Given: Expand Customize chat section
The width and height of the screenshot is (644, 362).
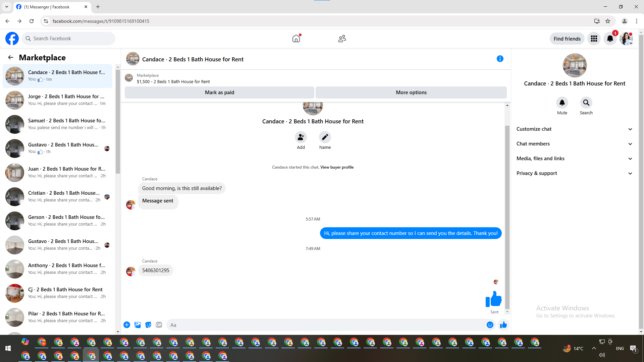Looking at the screenshot, I should click(x=575, y=129).
